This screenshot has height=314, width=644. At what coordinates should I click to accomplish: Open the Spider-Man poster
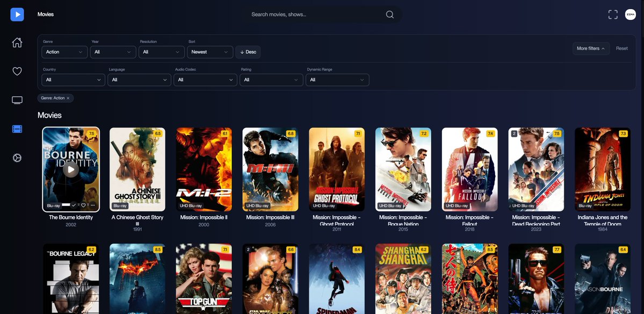tap(336, 279)
